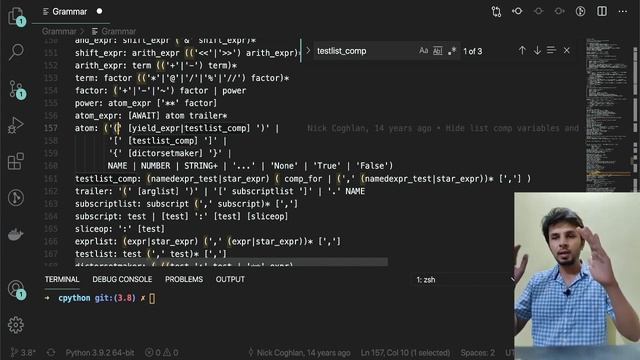Click the Ln 157, Col 10 status item
The height and width of the screenshot is (360, 640).
coord(405,353)
